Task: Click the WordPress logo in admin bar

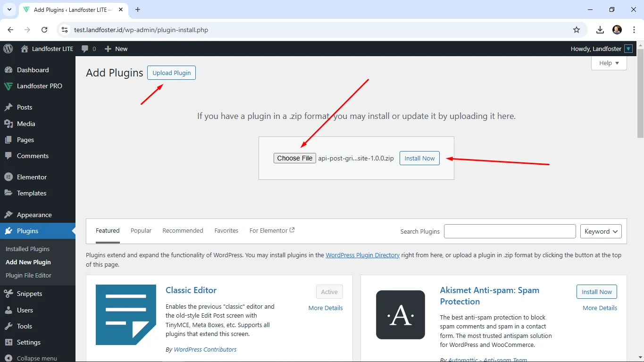Action: click(x=8, y=49)
